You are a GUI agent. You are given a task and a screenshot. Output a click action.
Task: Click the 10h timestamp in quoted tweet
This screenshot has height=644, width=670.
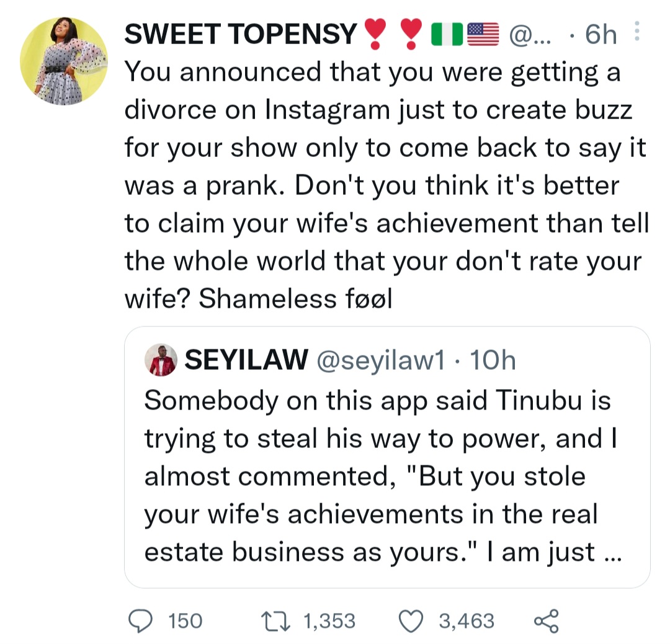(x=493, y=360)
